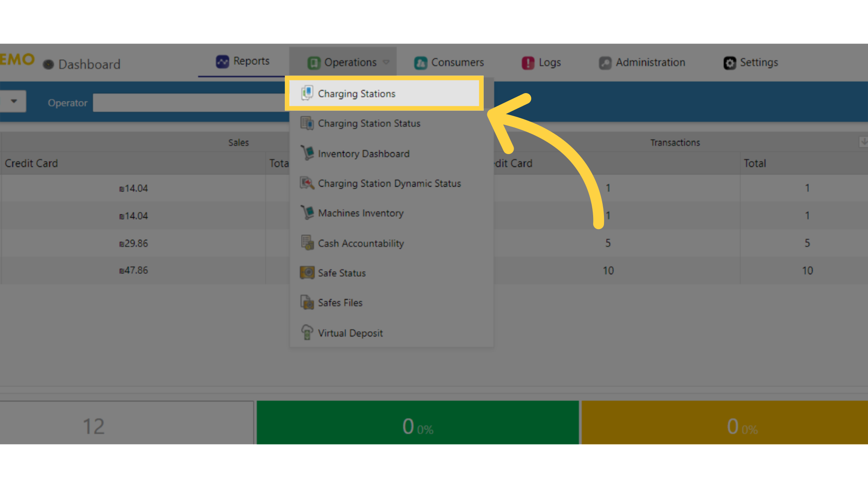Viewport: 868px width, 488px height.
Task: Open Cash Accountability menu item
Action: click(x=392, y=243)
